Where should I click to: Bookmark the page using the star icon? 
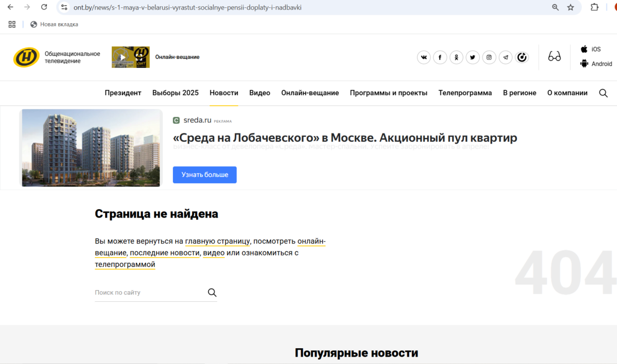click(x=570, y=7)
